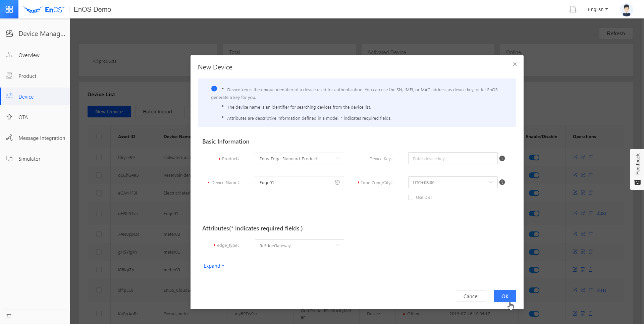Click the Operations column header
Viewport: 644px width, 324px height.
584,137
